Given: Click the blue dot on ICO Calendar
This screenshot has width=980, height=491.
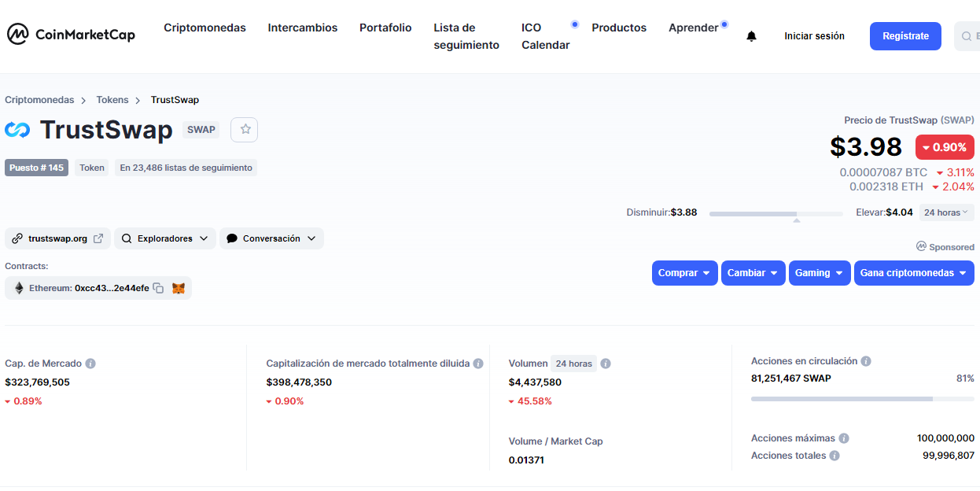Looking at the screenshot, I should tap(575, 24).
